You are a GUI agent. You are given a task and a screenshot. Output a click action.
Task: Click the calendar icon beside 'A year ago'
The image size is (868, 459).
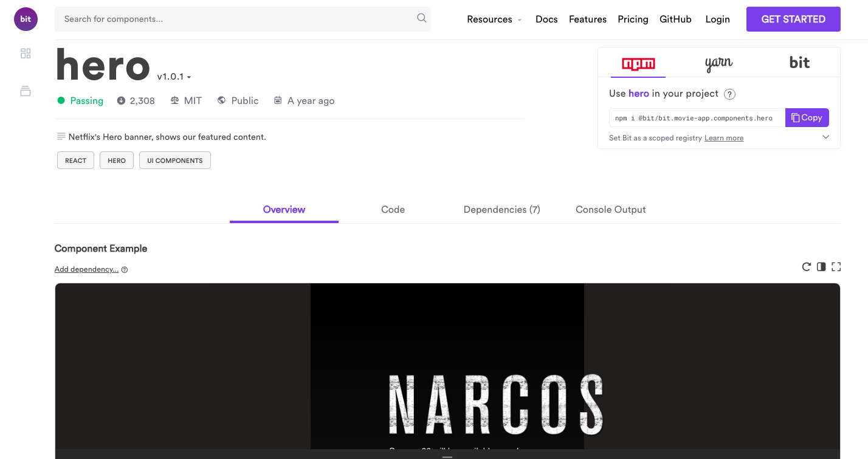coord(278,100)
